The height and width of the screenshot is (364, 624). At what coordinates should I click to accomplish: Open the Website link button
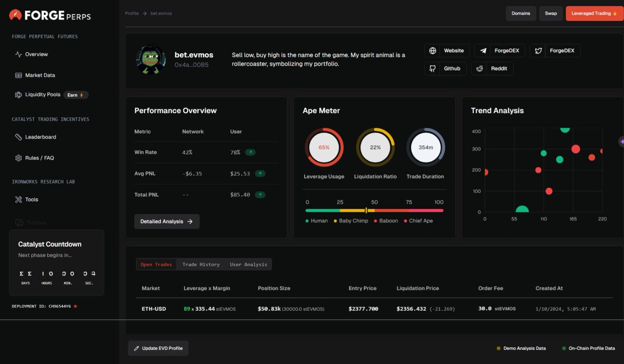(447, 50)
